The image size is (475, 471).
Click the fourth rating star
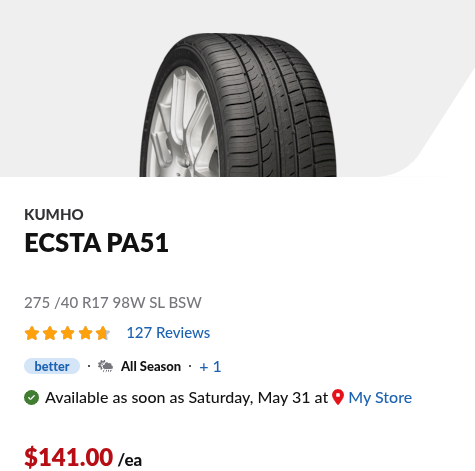(85, 333)
